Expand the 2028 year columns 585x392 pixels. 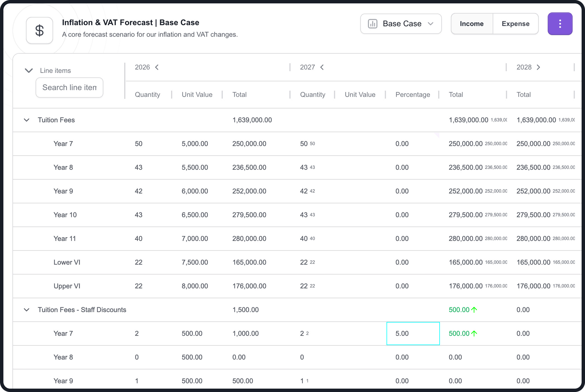point(538,67)
